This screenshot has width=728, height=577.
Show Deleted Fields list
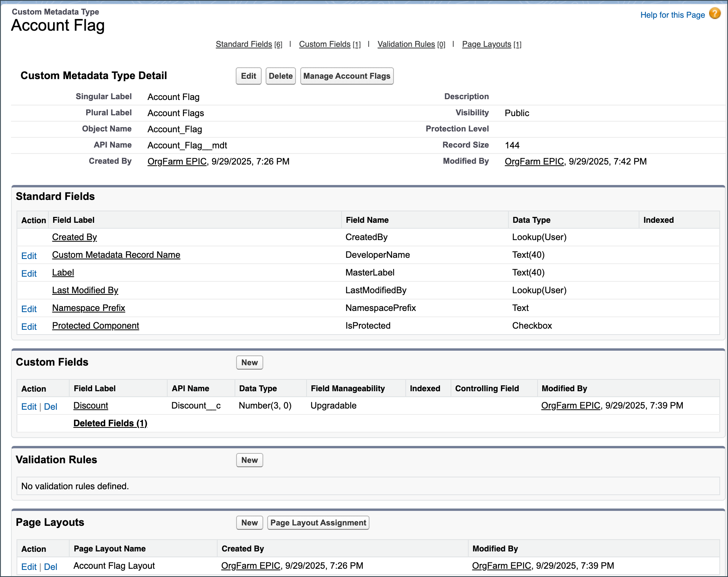click(x=110, y=423)
